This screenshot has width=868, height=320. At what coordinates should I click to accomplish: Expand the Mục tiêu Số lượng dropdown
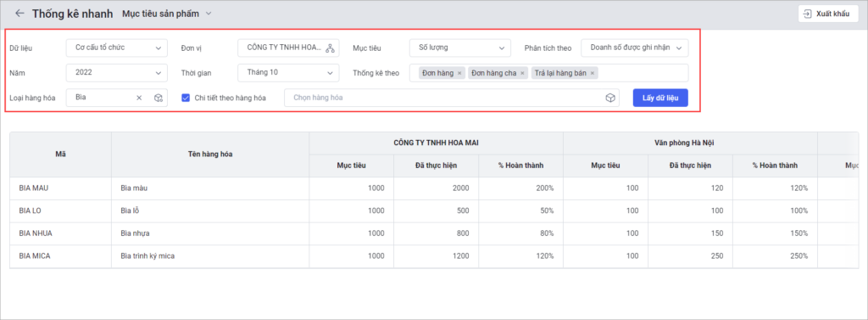coord(460,48)
